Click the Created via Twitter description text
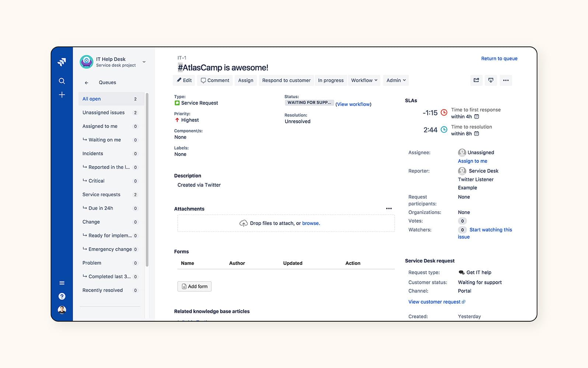 pyautogui.click(x=199, y=185)
